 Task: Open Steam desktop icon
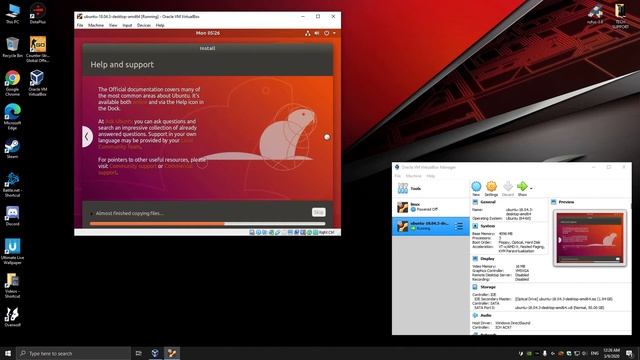[12, 148]
